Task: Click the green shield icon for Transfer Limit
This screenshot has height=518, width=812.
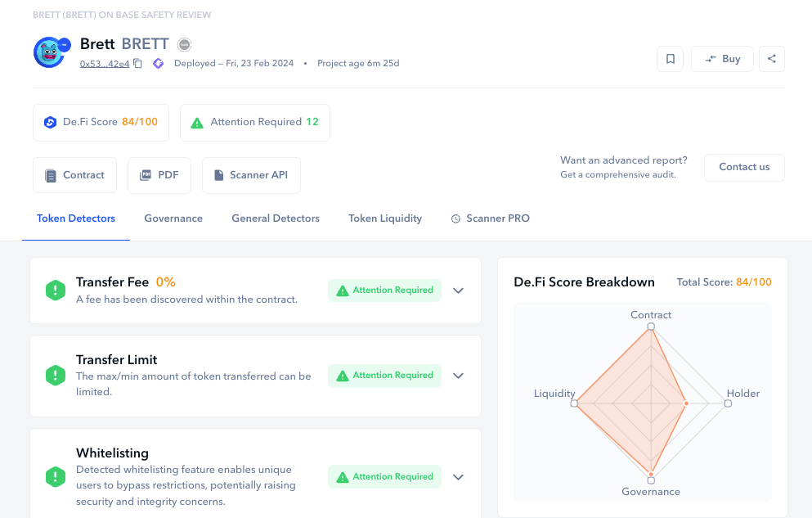Action: click(56, 376)
